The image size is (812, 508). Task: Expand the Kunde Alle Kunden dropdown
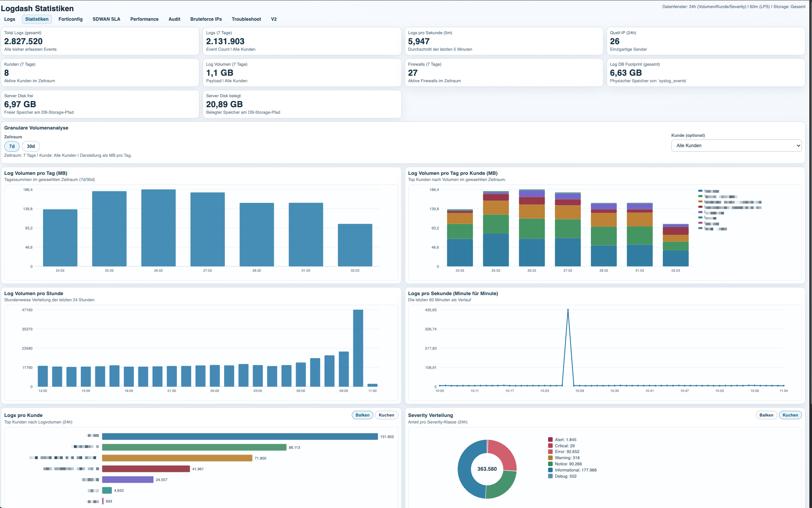point(736,146)
